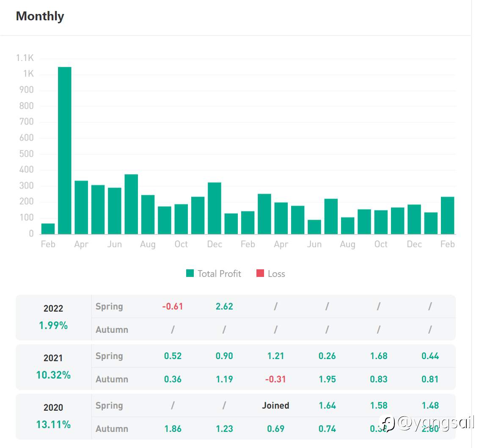Click the 1.68 value in 2021 Spring

[x=379, y=356]
